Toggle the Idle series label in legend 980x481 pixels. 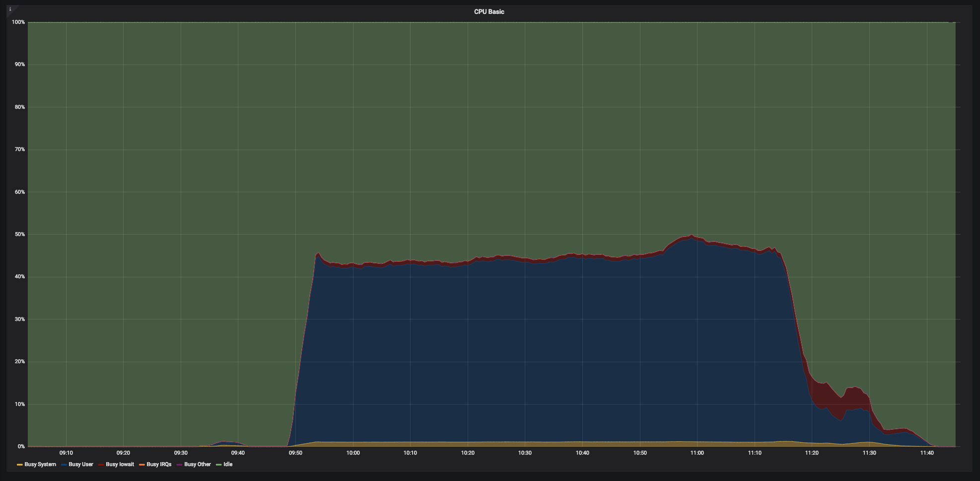[228, 465]
